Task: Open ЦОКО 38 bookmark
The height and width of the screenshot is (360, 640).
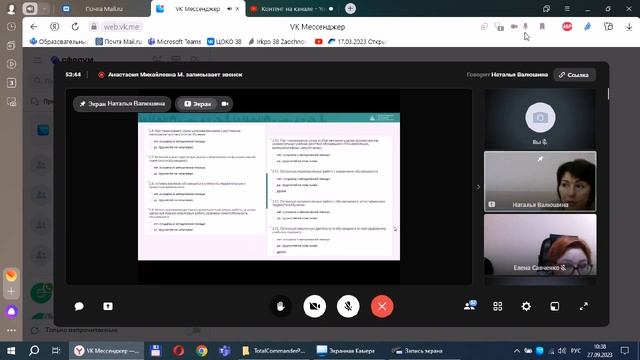Action: (x=224, y=41)
